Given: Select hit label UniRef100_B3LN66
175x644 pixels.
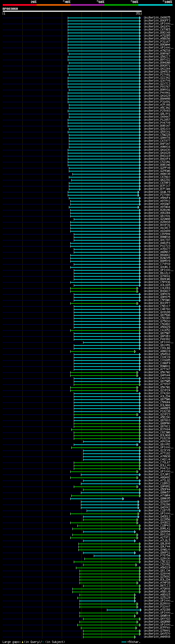Looking at the screenshot, I should (157, 405).
